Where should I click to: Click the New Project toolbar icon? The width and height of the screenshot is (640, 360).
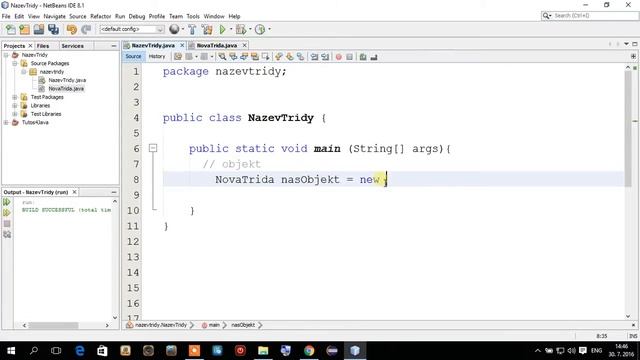(24, 29)
